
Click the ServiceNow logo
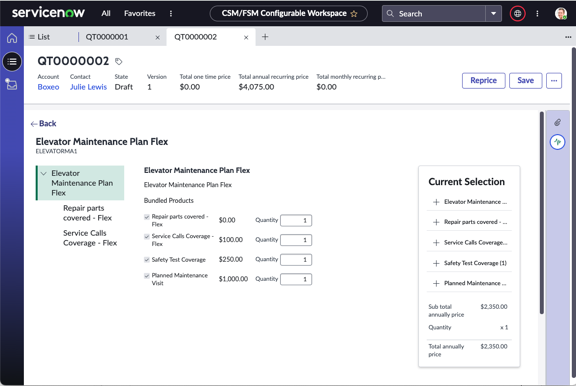tap(48, 13)
